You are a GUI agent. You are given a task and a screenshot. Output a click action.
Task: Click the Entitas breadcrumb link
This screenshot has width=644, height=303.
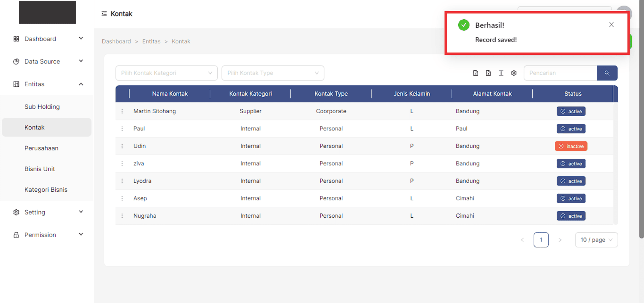[151, 42]
